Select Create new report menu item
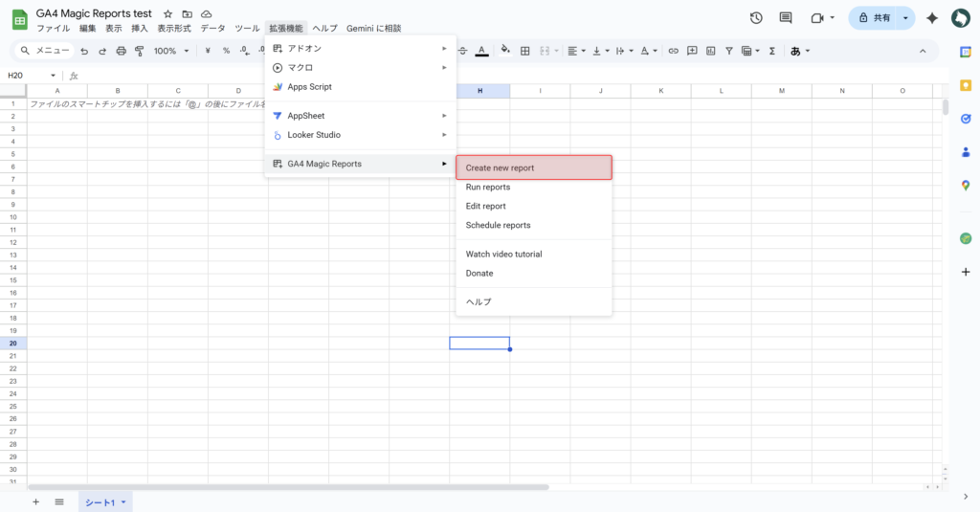The height and width of the screenshot is (512, 980). (x=534, y=167)
